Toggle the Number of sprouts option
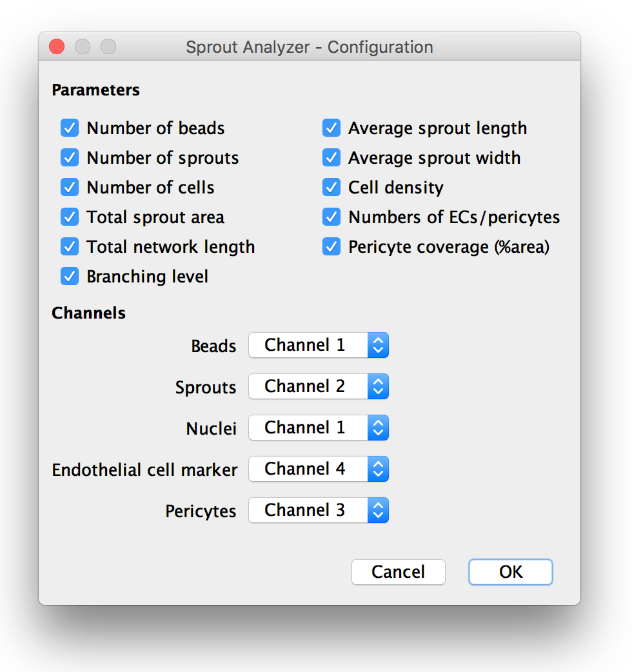Image resolution: width=632 pixels, height=672 pixels. point(70,158)
